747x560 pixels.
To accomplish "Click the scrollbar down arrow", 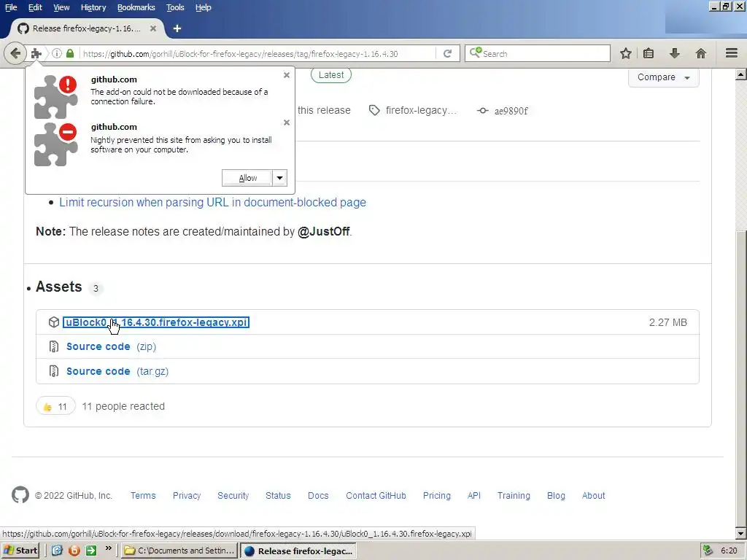I will pos(741,533).
